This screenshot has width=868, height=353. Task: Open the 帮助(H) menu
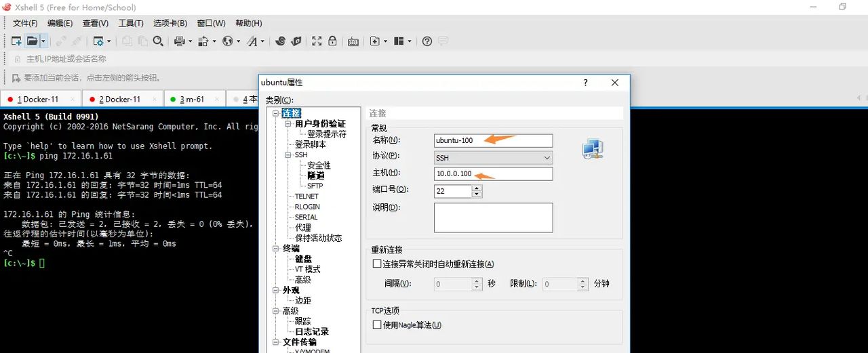coord(248,24)
